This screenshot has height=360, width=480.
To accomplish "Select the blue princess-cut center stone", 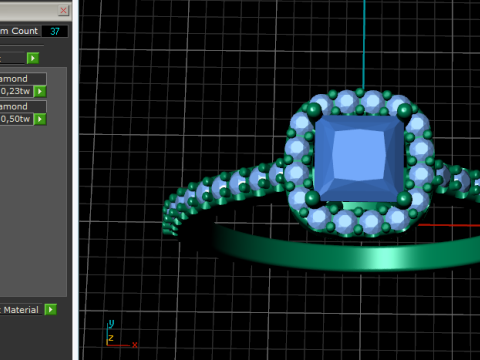I will tap(359, 158).
